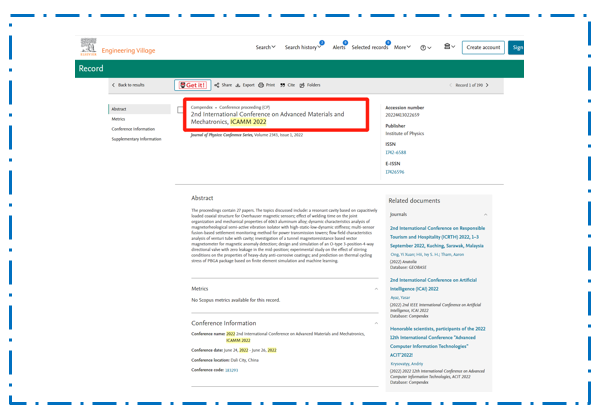The height and width of the screenshot is (417, 605).
Task: Click publisher Institute of Physics text
Action: 404,133
